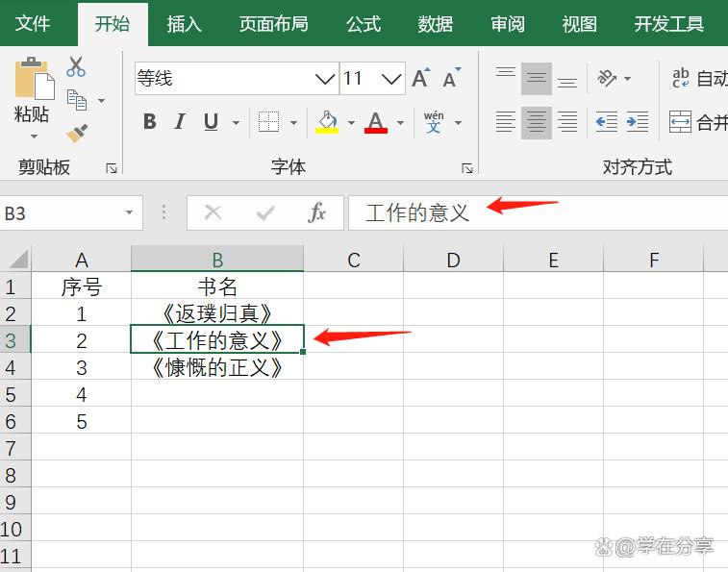Image resolution: width=728 pixels, height=572 pixels.
Task: Click the text orientation icon
Action: 607,78
